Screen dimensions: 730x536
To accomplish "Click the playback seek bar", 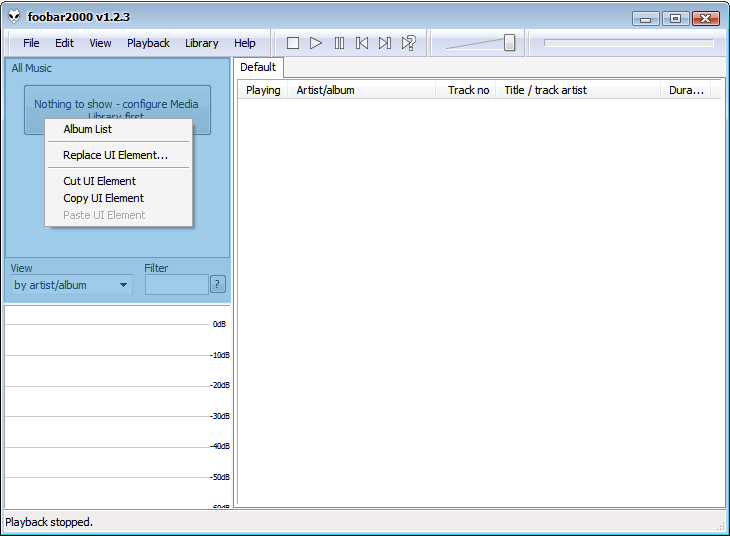I will pos(629,43).
